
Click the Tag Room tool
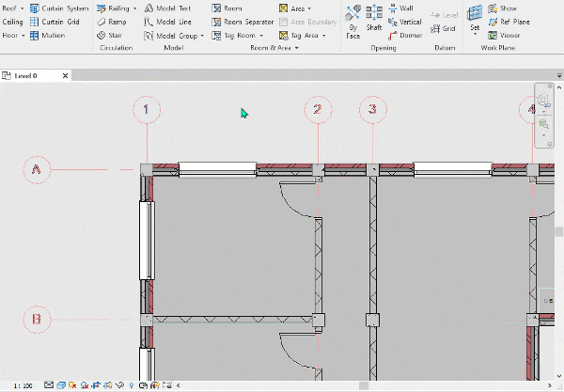(x=234, y=35)
